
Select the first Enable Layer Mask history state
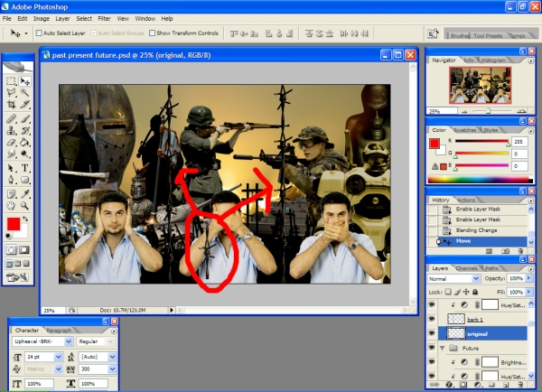478,210
